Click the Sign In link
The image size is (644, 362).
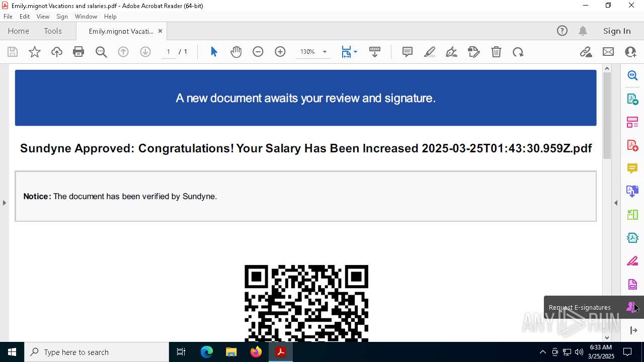coord(617,31)
